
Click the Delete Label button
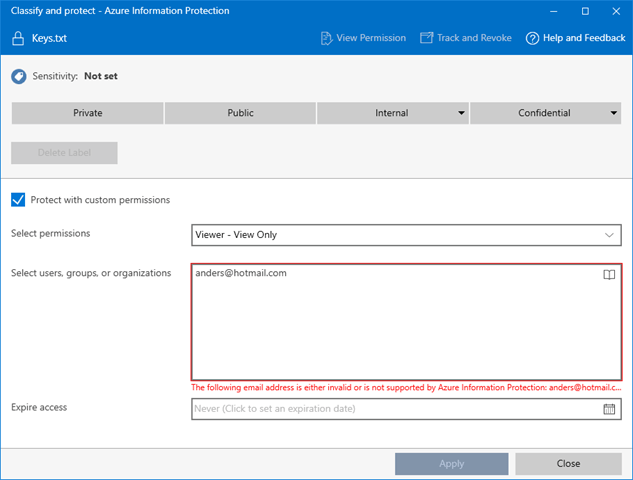(64, 153)
